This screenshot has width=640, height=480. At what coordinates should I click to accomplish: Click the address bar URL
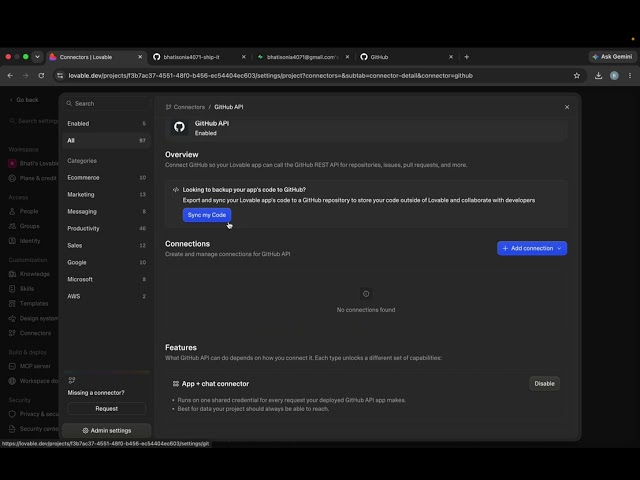[271, 76]
